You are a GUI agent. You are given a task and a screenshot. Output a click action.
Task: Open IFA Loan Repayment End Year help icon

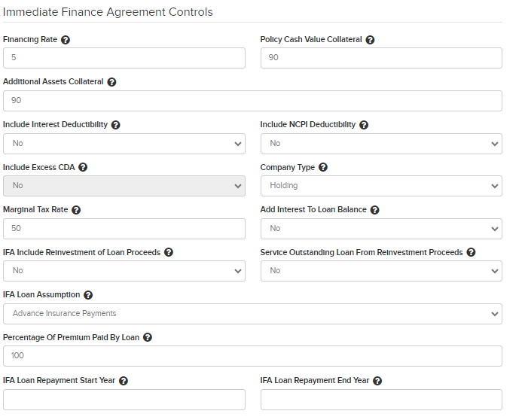tap(377, 381)
